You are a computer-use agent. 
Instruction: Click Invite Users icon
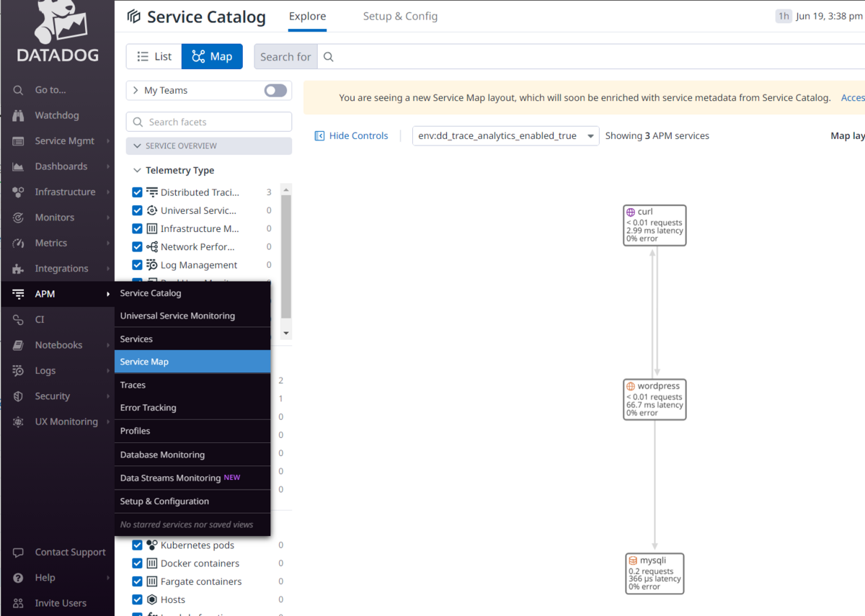click(18, 603)
